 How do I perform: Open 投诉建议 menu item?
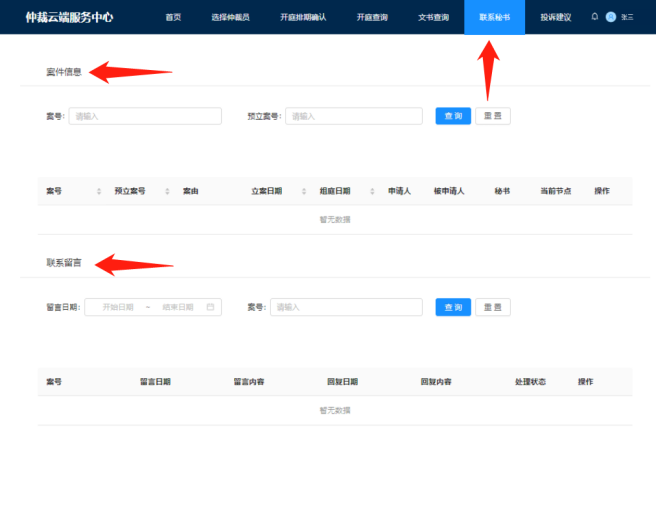[556, 17]
